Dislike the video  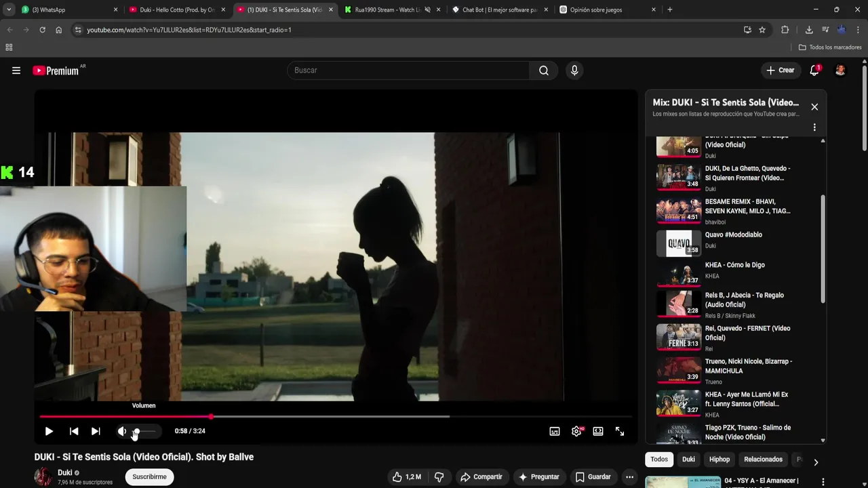pyautogui.click(x=439, y=476)
